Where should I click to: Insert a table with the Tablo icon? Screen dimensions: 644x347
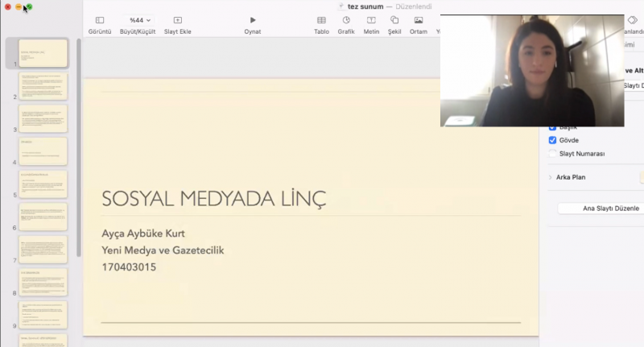pos(321,20)
